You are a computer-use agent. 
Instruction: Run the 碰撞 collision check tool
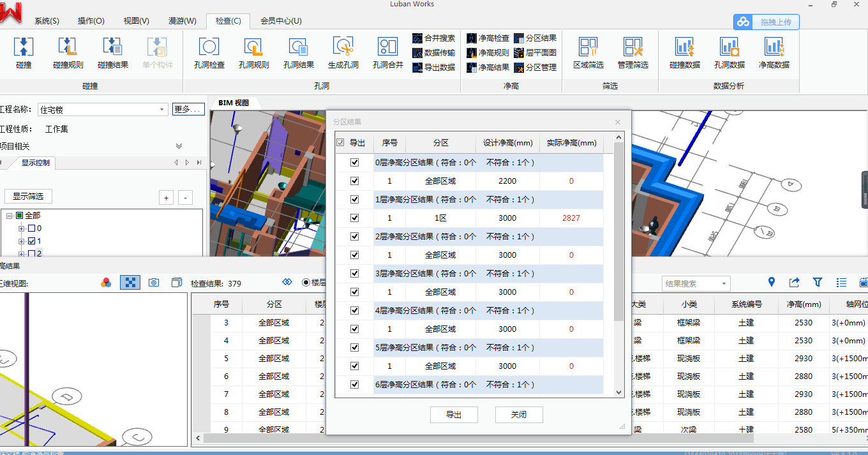[24, 53]
